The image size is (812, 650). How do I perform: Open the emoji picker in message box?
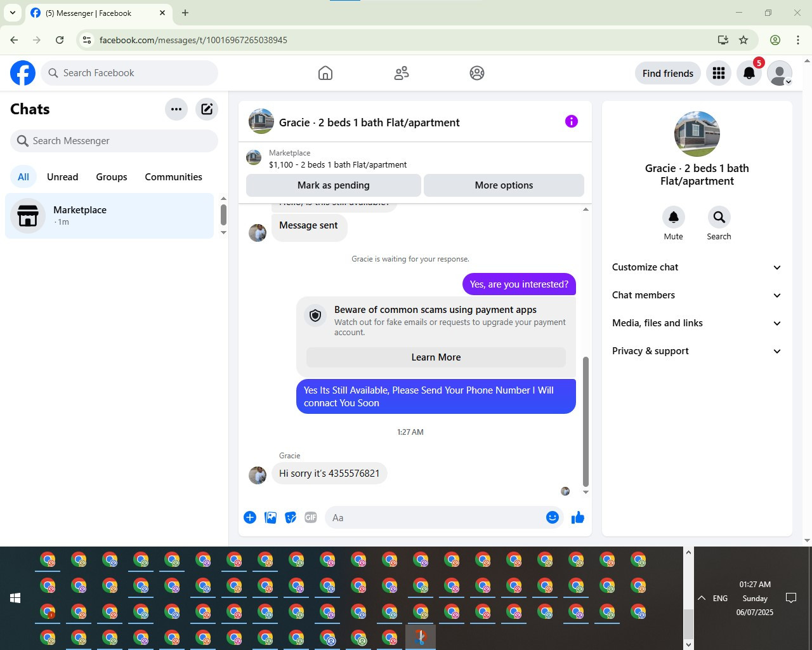(553, 517)
